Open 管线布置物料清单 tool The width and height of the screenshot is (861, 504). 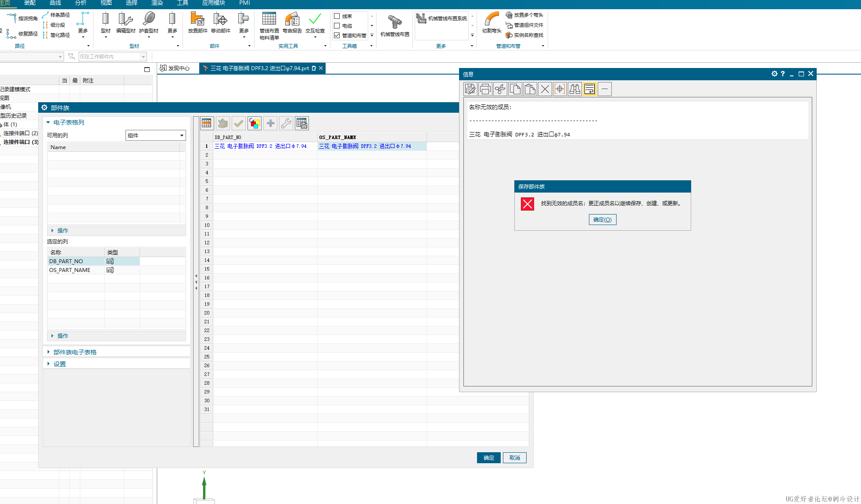pos(269,26)
